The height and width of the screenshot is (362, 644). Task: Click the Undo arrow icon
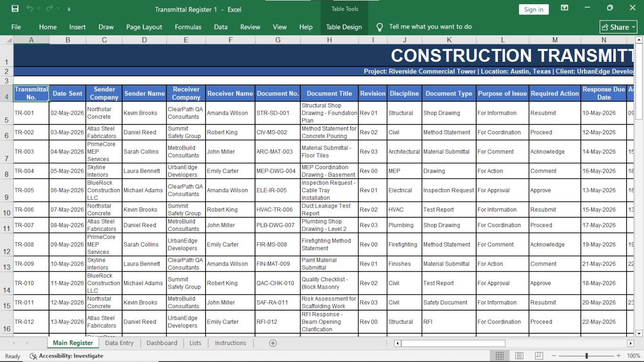coord(30,9)
